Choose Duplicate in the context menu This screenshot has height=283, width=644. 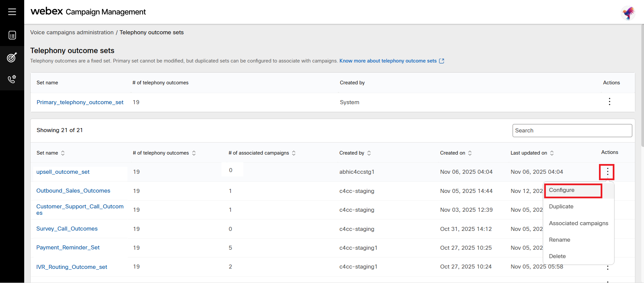pyautogui.click(x=561, y=207)
